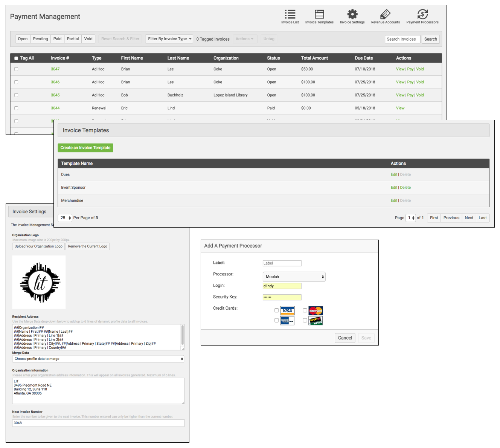
Task: Click the Untag button
Action: pyautogui.click(x=269, y=39)
